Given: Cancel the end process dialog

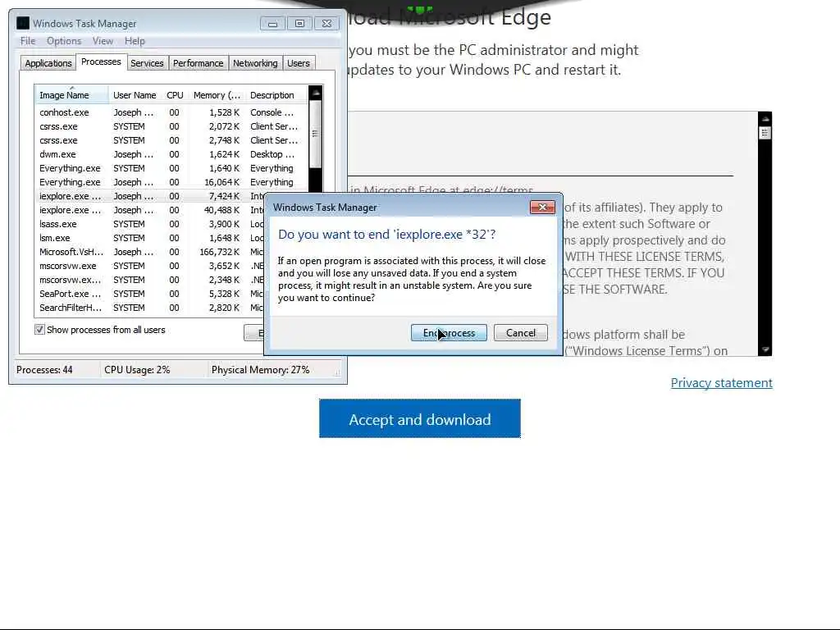Looking at the screenshot, I should 520,333.
